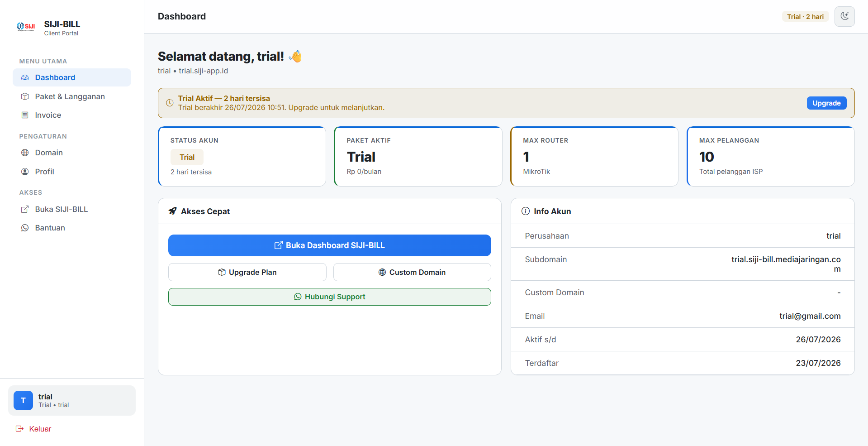Click the Upgrade button in the trial banner
Screen dimensions: 868x446
click(x=826, y=103)
